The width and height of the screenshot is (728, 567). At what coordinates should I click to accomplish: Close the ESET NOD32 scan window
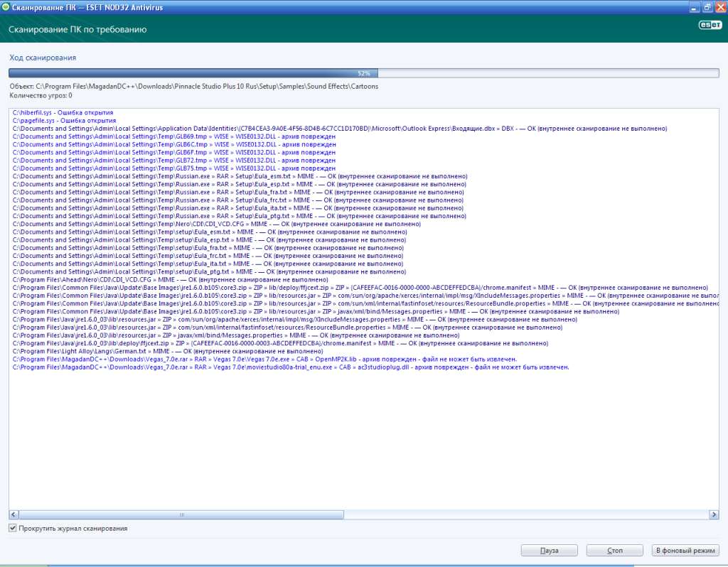tap(719, 7)
